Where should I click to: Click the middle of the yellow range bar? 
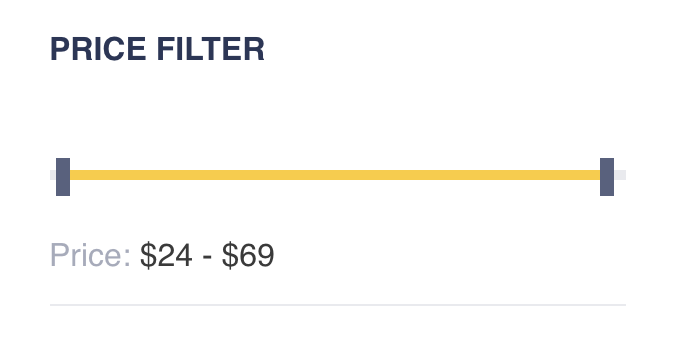[335, 175]
